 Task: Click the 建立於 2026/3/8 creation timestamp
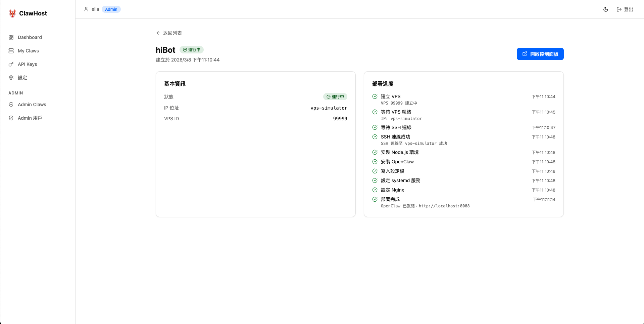pyautogui.click(x=188, y=60)
